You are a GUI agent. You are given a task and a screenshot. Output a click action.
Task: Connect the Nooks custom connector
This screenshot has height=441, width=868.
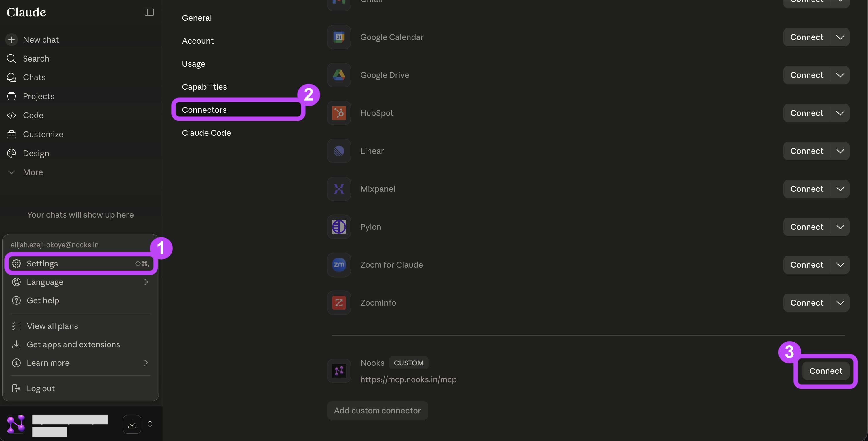(x=825, y=371)
